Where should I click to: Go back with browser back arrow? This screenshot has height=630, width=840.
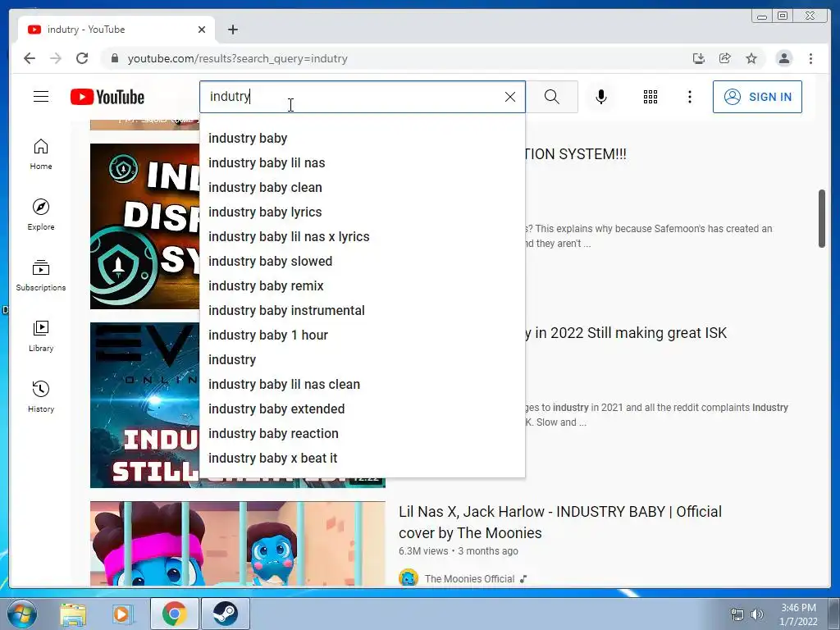pos(30,58)
